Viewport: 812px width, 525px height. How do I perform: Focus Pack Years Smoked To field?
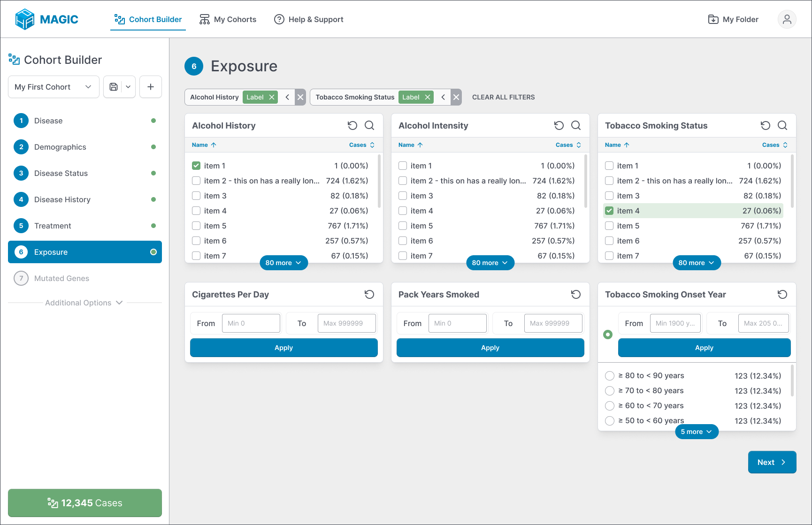tap(553, 323)
